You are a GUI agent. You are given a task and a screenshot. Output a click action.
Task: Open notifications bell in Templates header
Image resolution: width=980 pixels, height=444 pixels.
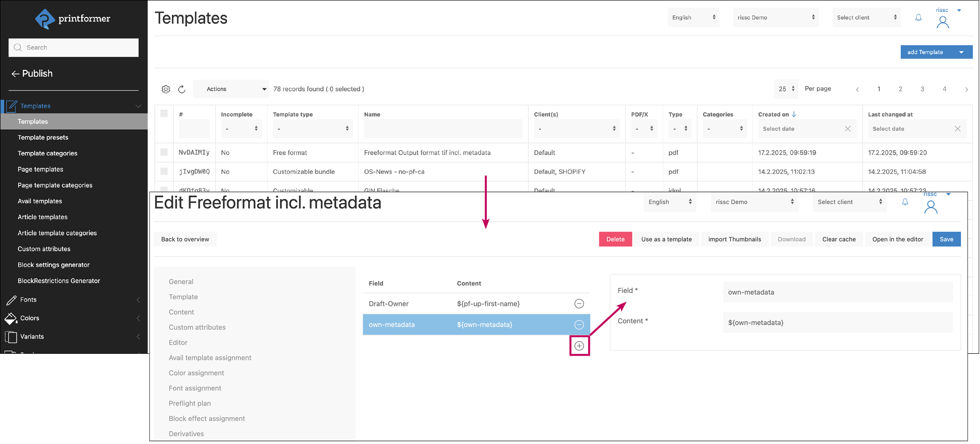point(918,18)
